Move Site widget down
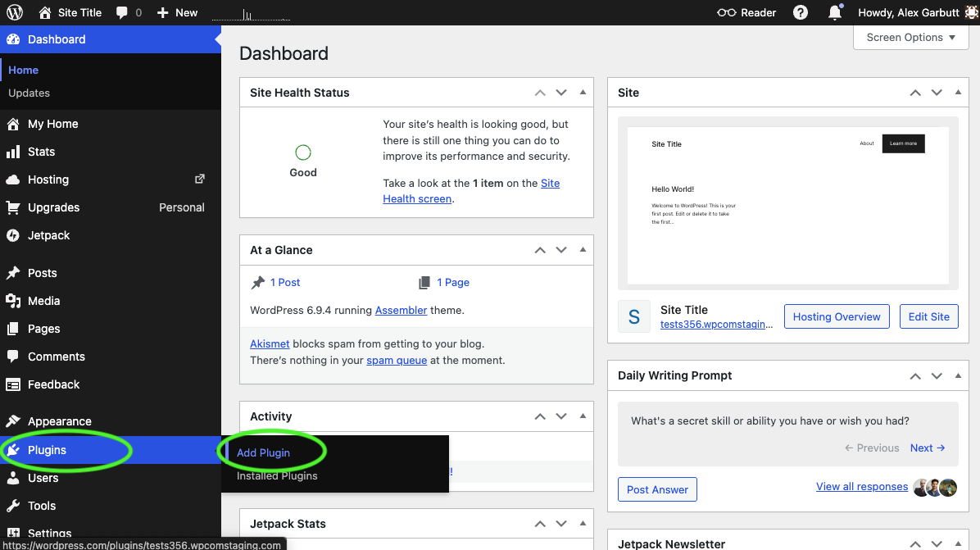The image size is (980, 550). click(x=937, y=93)
